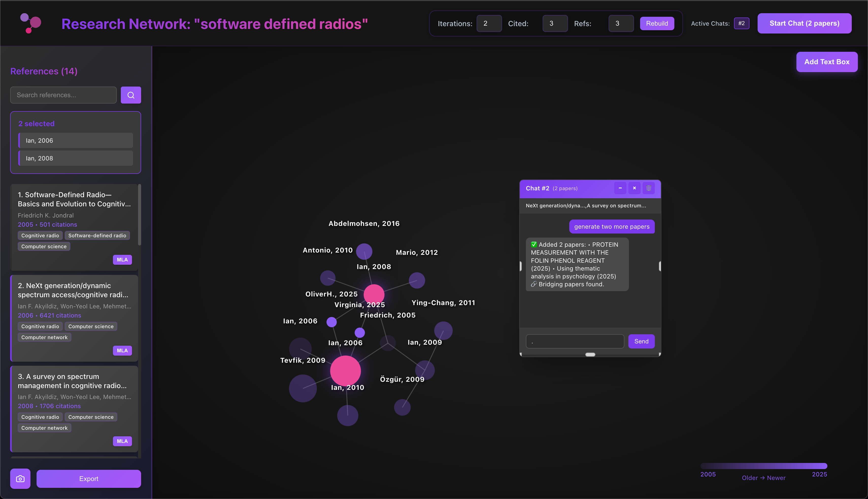
Task: Open MLA citation for NeXt generation paper
Action: click(122, 351)
